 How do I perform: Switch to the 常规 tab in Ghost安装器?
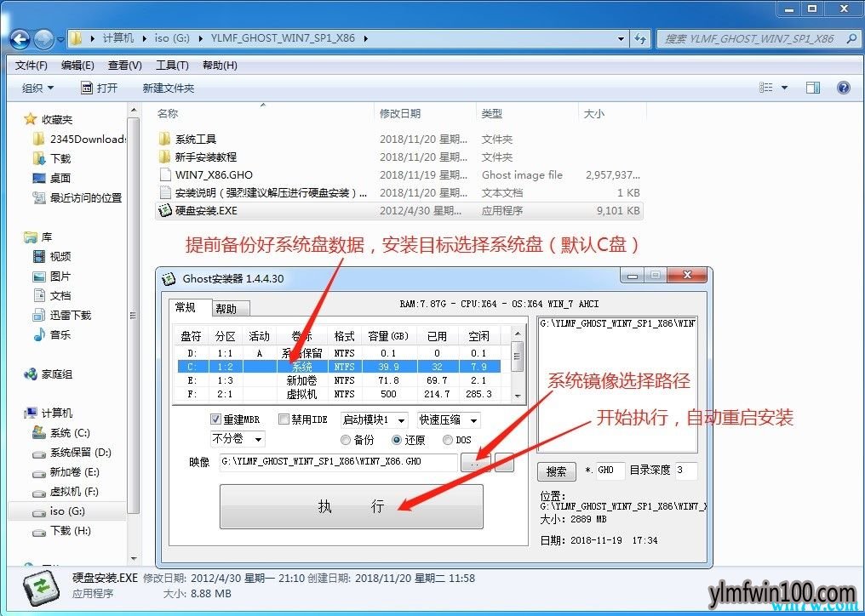[190, 307]
